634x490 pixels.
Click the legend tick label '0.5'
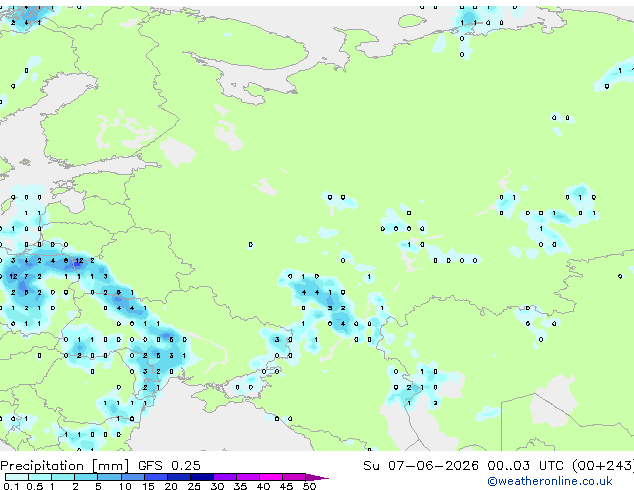coord(35,486)
